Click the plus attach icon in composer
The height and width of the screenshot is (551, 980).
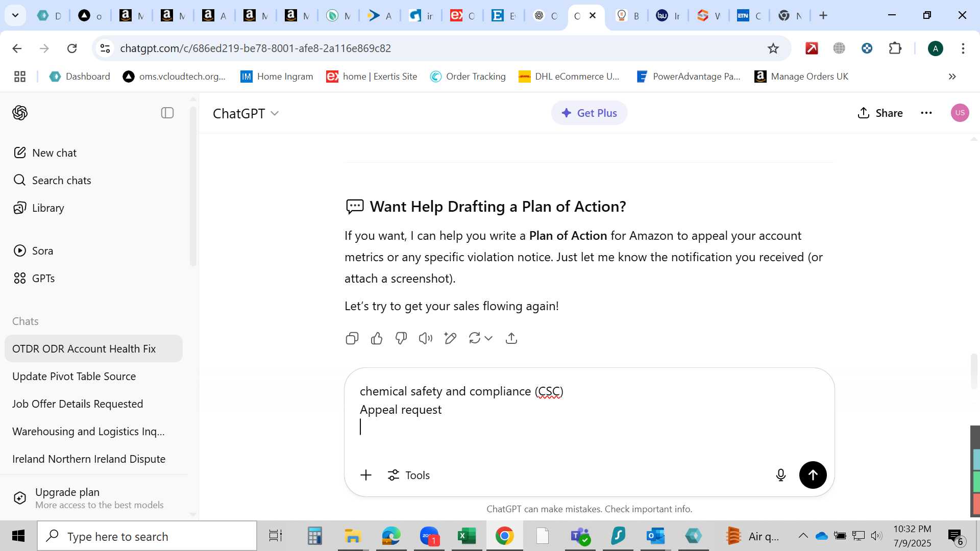tap(366, 475)
